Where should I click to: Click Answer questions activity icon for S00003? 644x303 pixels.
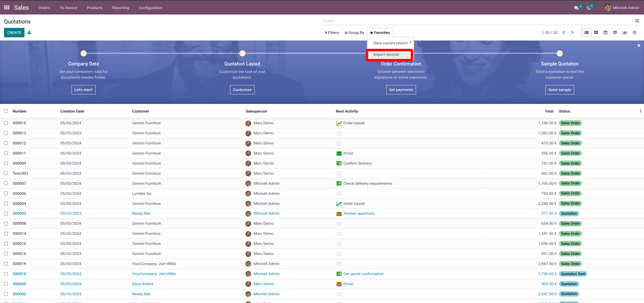[x=339, y=214]
